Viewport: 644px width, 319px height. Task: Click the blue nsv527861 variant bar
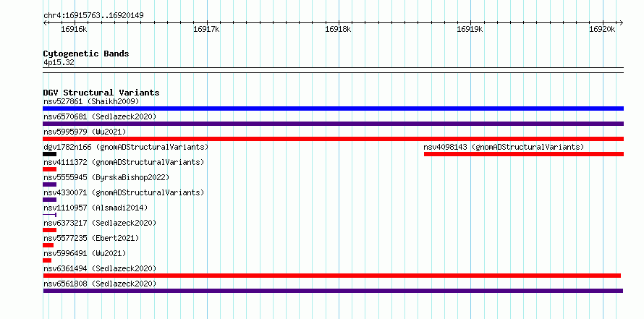pos(333,109)
